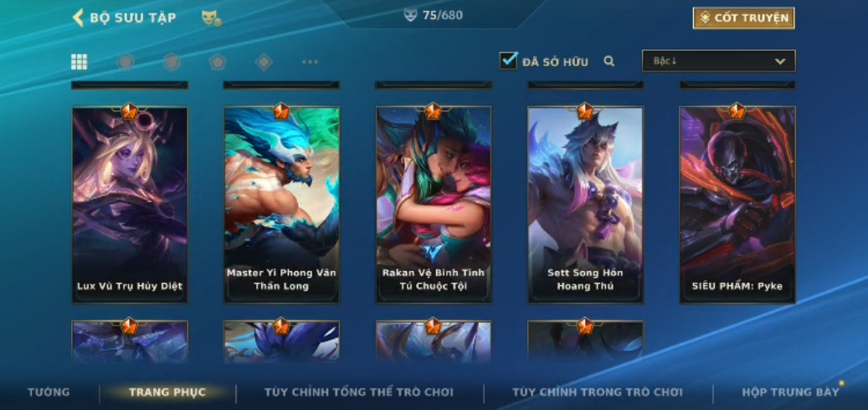
Task: Filter by the diamond rarity tier icon
Action: point(264,61)
